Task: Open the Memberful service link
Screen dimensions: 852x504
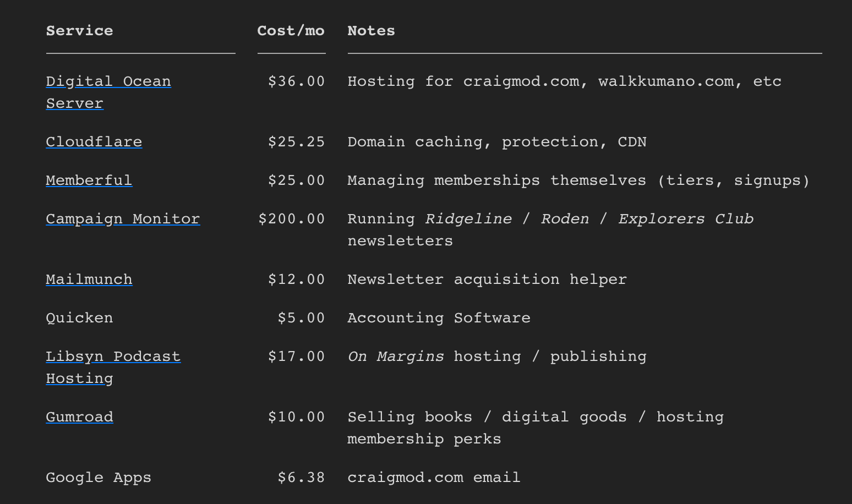Action: click(89, 180)
